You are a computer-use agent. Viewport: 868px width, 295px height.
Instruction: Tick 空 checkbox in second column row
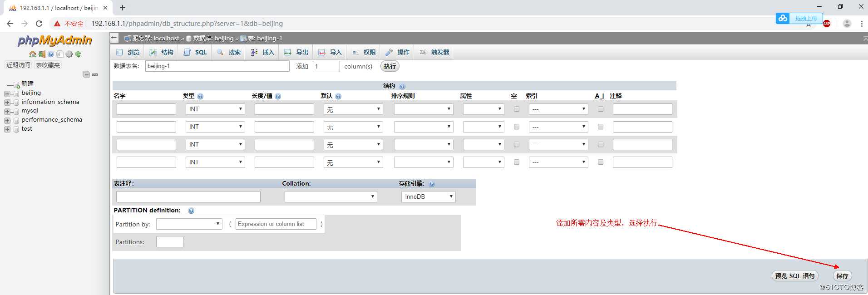tap(516, 127)
